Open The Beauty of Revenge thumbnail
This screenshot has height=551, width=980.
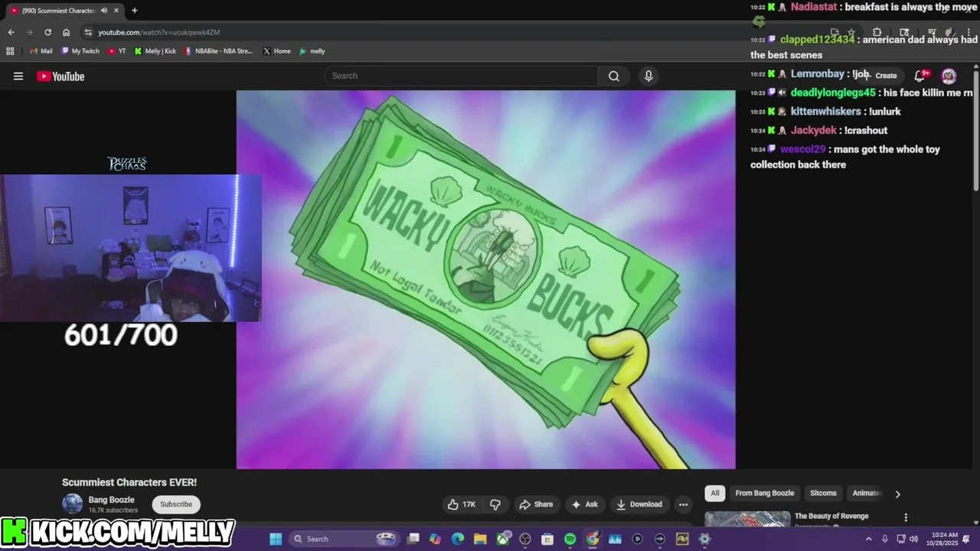[x=746, y=519]
